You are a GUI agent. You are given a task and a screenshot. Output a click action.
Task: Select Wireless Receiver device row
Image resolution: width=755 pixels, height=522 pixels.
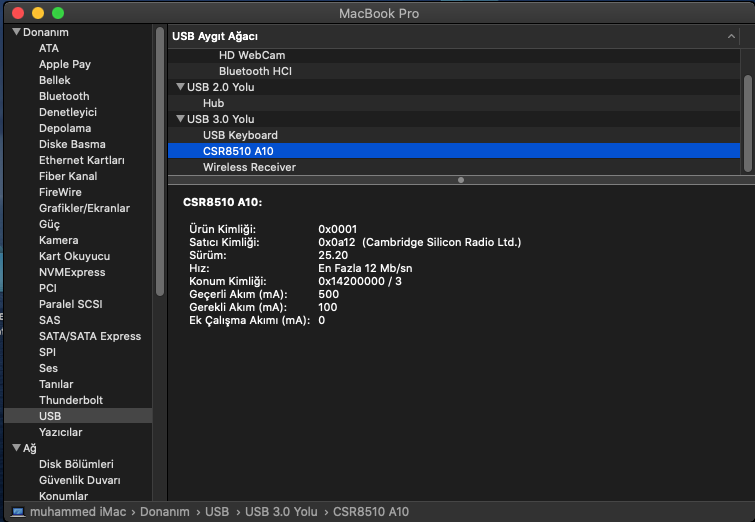(249, 167)
